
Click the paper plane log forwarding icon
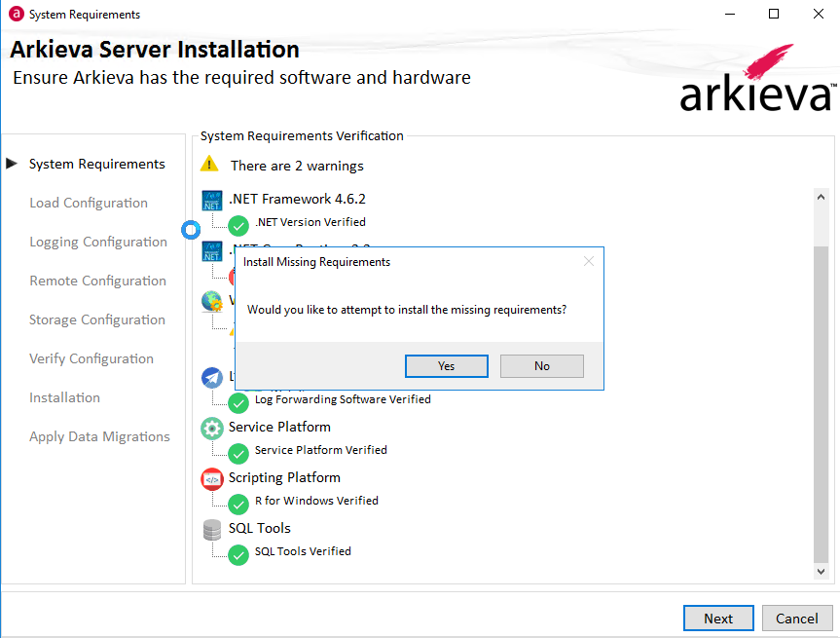tap(211, 377)
